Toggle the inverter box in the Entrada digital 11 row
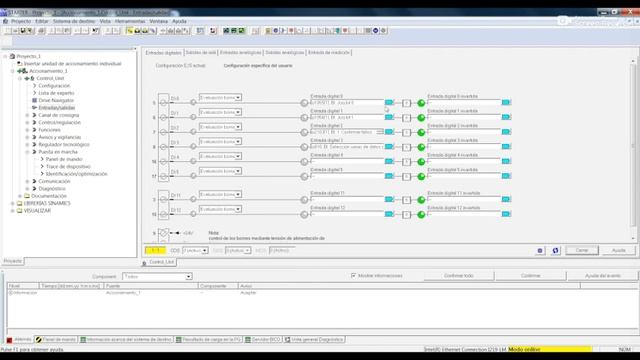640x360 pixels. point(406,200)
